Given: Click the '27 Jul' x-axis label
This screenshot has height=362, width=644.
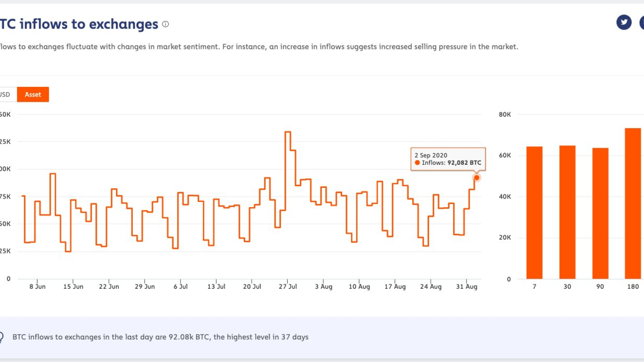Looking at the screenshot, I should pyautogui.click(x=288, y=286).
